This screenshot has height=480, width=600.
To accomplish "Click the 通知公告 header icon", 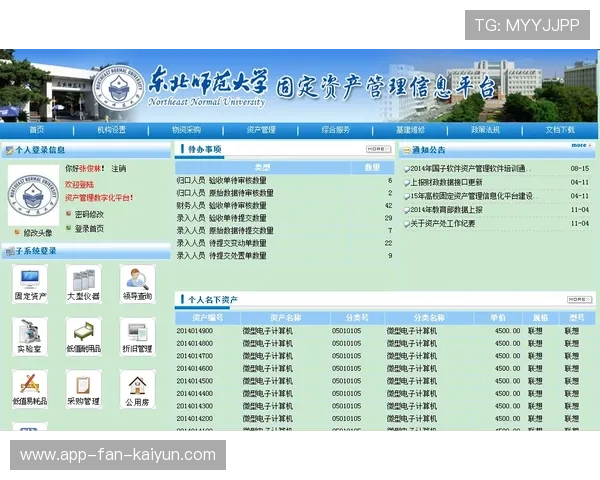I will click(406, 150).
